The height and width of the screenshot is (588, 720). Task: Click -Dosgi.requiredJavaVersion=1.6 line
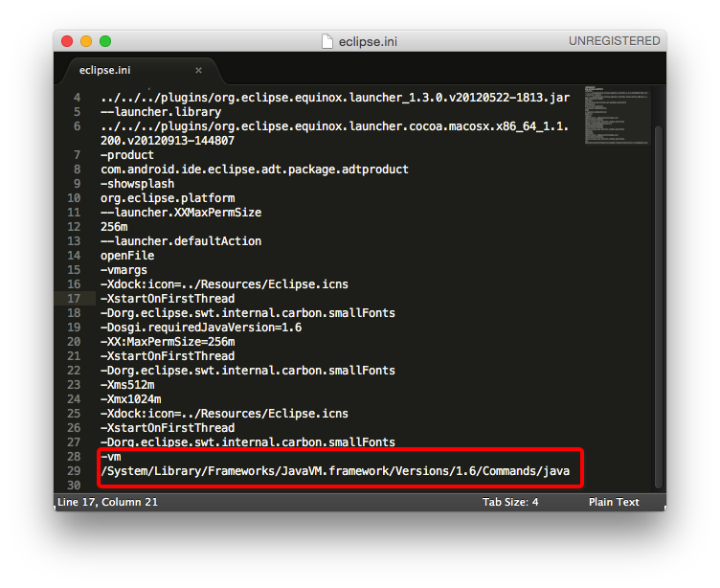click(201, 328)
